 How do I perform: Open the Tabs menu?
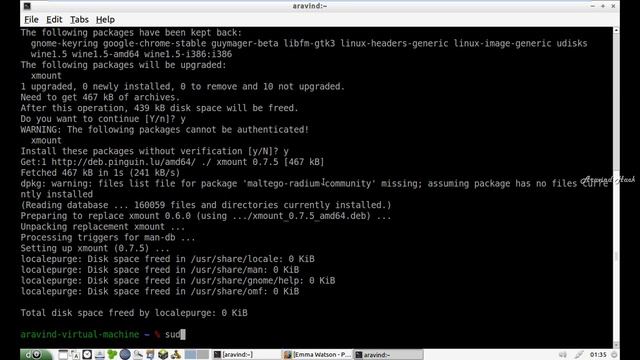pos(79,20)
